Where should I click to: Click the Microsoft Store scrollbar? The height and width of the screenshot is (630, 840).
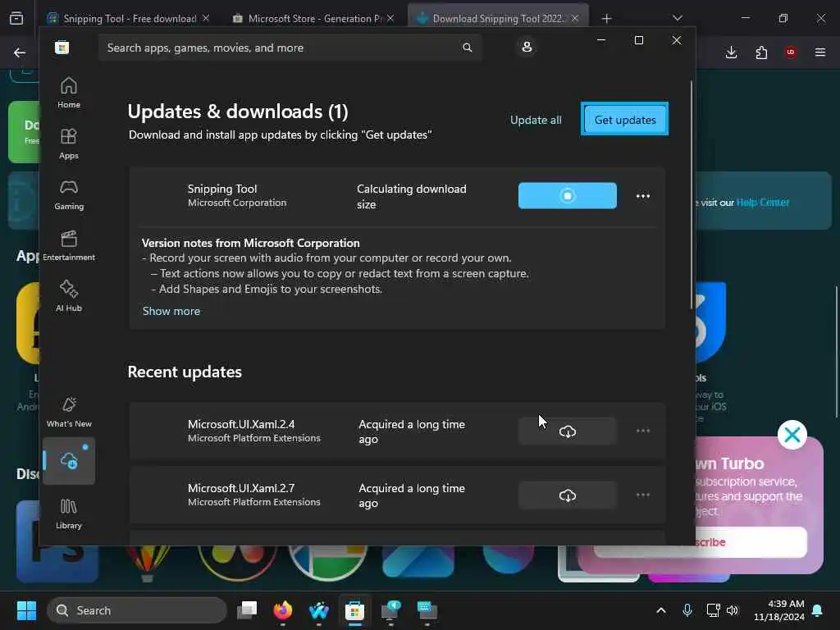click(691, 195)
